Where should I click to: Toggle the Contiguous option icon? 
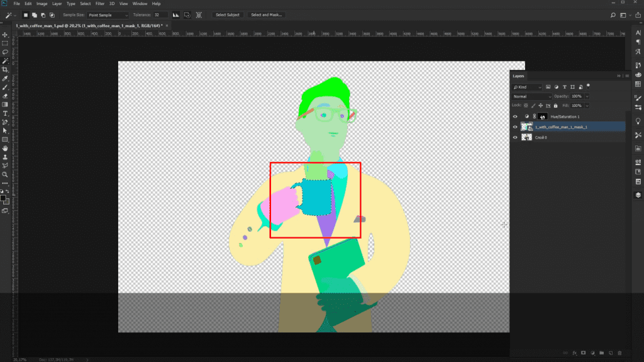[187, 15]
